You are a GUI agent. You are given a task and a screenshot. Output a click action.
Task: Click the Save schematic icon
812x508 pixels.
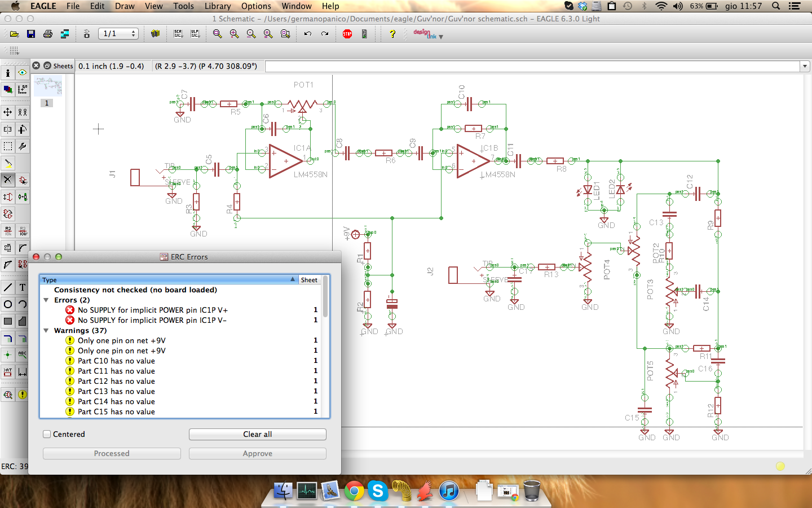31,34
